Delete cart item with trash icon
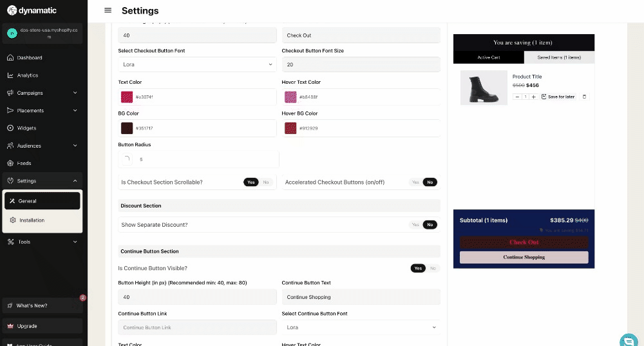Image resolution: width=644 pixels, height=346 pixels. click(584, 97)
